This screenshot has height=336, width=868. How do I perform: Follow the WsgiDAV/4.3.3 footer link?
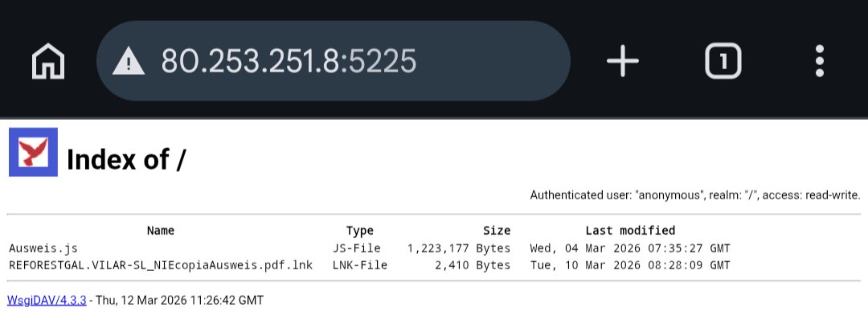(45, 301)
